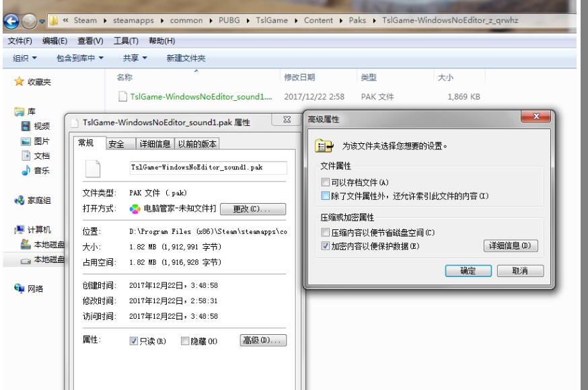Click 详细信息(D) button in 高级属性
The image size is (588, 390).
tap(511, 245)
